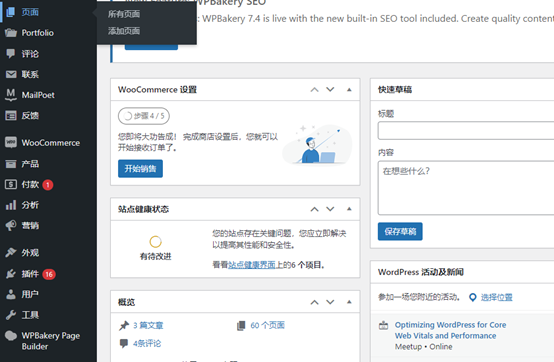Click the 保存草稿 button

pos(400,231)
